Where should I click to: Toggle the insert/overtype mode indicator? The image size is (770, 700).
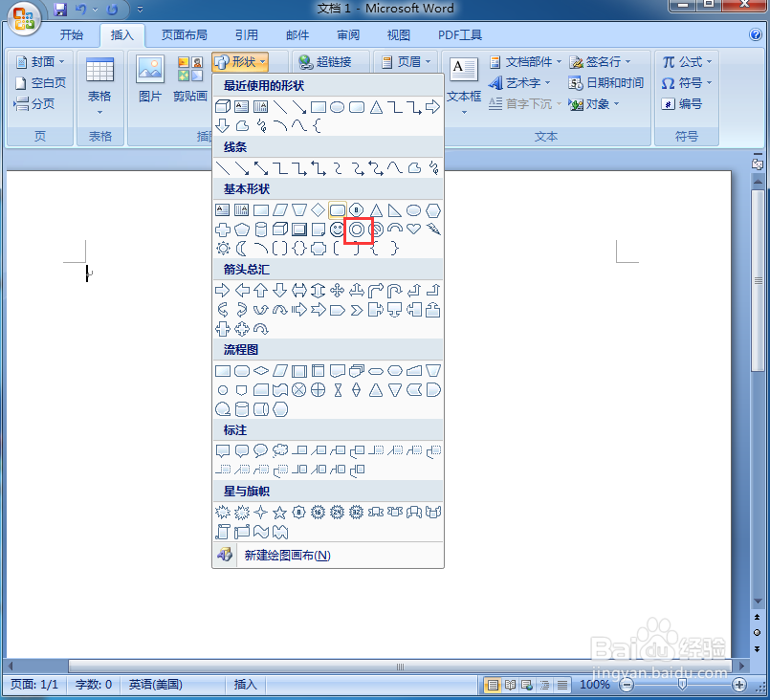pyautogui.click(x=245, y=685)
